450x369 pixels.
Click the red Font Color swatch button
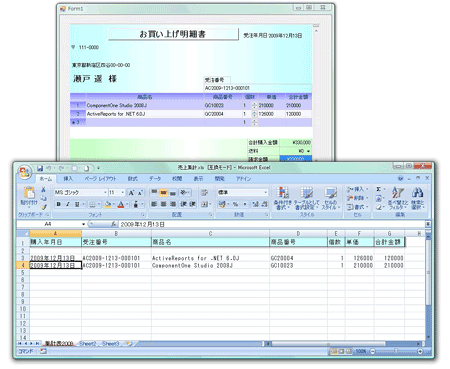point(121,204)
